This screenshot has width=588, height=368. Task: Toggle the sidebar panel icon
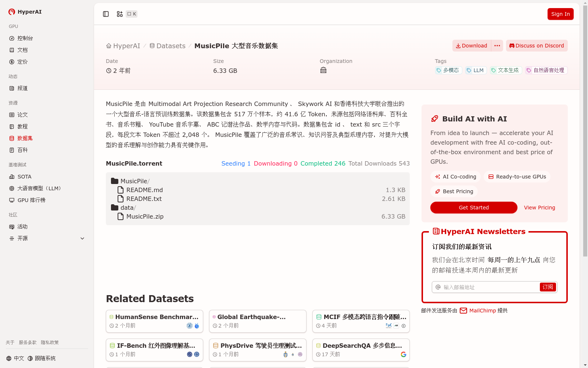[106, 14]
